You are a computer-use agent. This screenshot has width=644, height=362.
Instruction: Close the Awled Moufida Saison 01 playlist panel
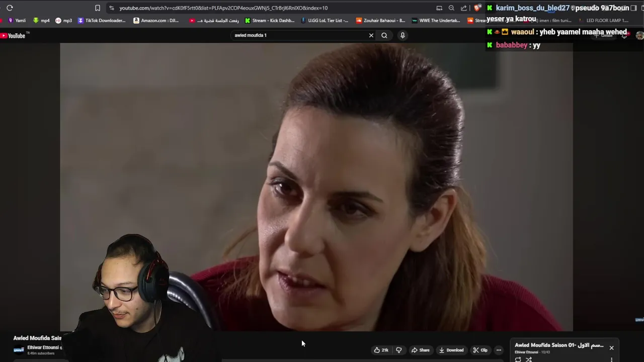pos(611,348)
